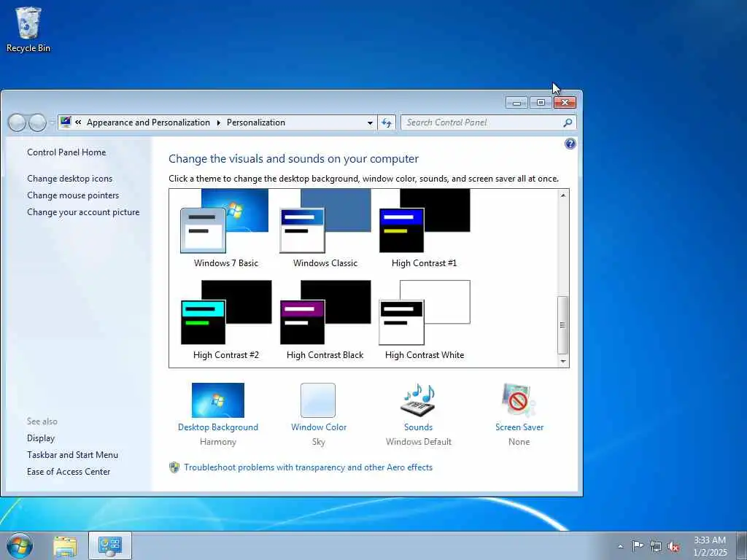Click the Show desktop strip
747x560 pixels.
pos(742,546)
